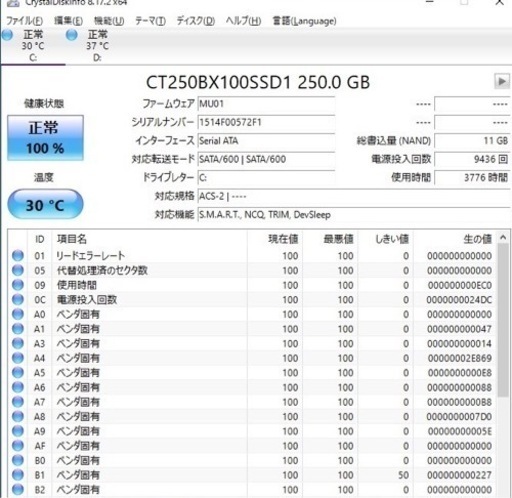The image size is (512, 498).
Task: Click the drive letter field C:
Action: 266,178
